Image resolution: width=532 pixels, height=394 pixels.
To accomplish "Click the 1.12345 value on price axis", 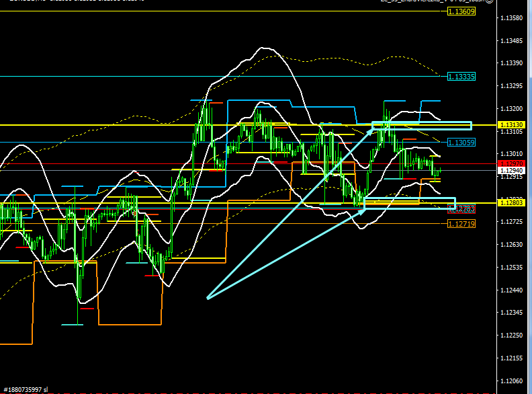I will pos(512,313).
